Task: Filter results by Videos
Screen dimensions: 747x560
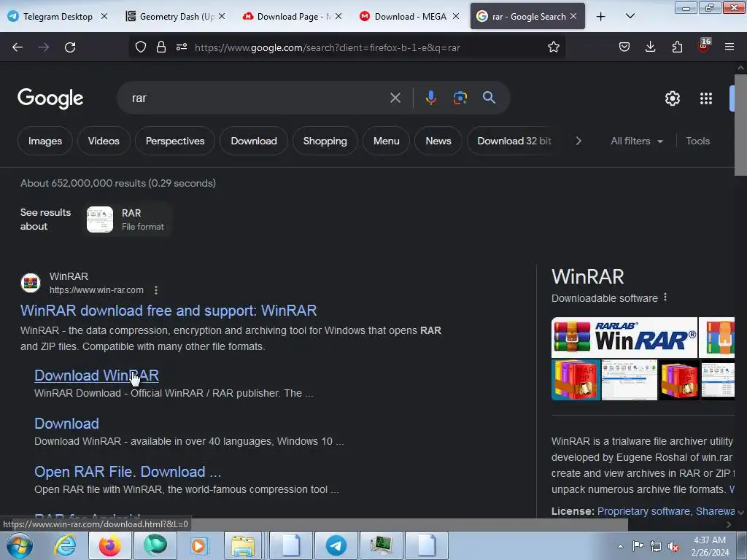Action: tap(104, 141)
